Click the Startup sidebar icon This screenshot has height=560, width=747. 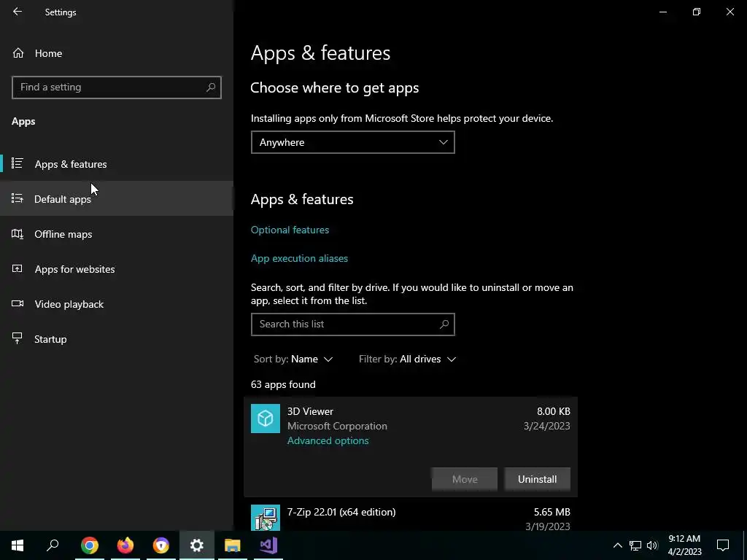(x=18, y=338)
